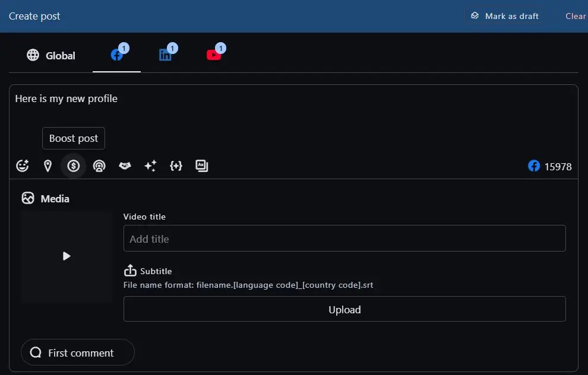Play the video thumbnail preview

(x=67, y=256)
